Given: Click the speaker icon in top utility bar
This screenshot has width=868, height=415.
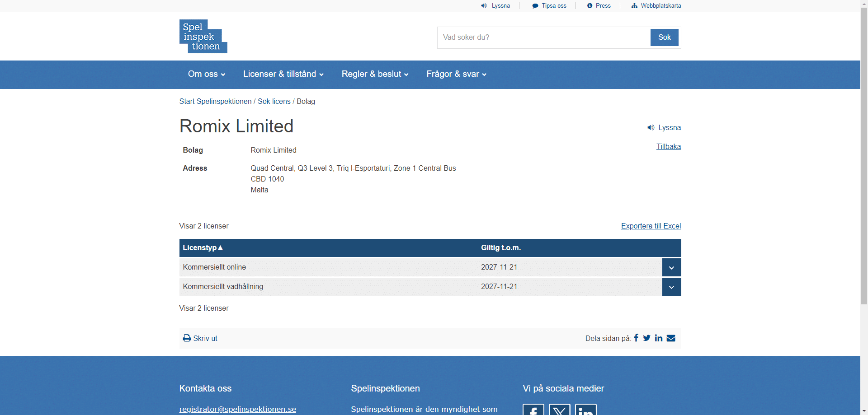Looking at the screenshot, I should [484, 6].
